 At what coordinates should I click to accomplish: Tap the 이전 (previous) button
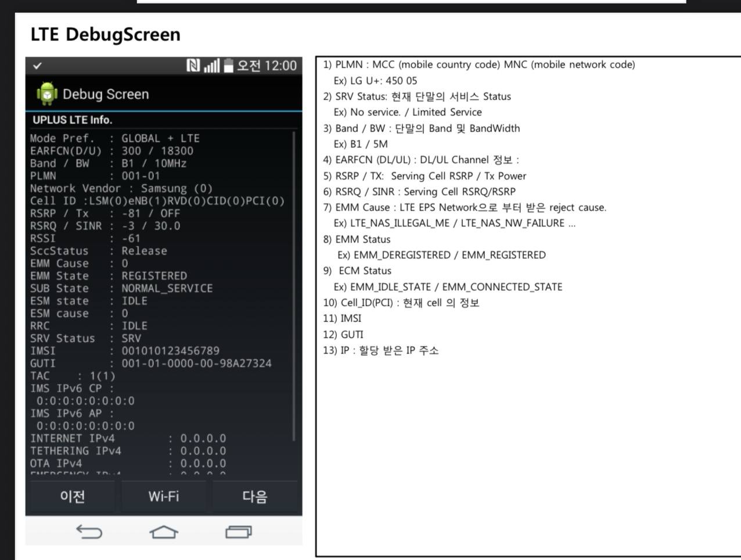(73, 496)
